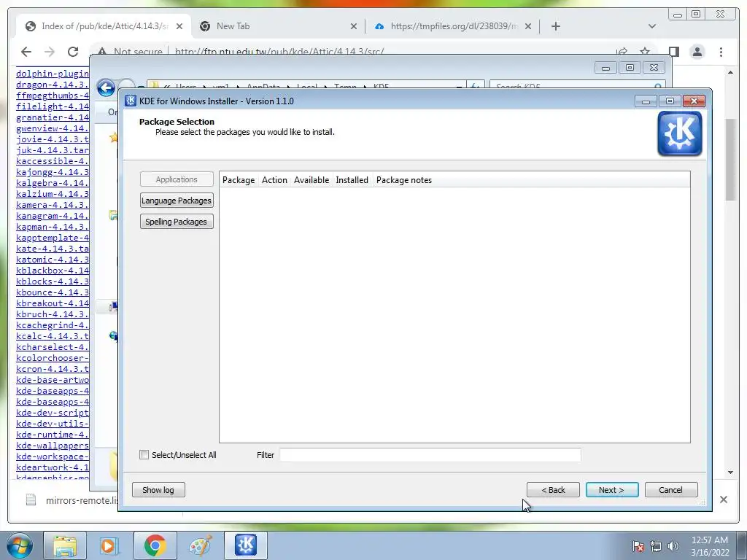The width and height of the screenshot is (747, 560).
Task: Share this page icon in Chrome
Action: coord(622,52)
